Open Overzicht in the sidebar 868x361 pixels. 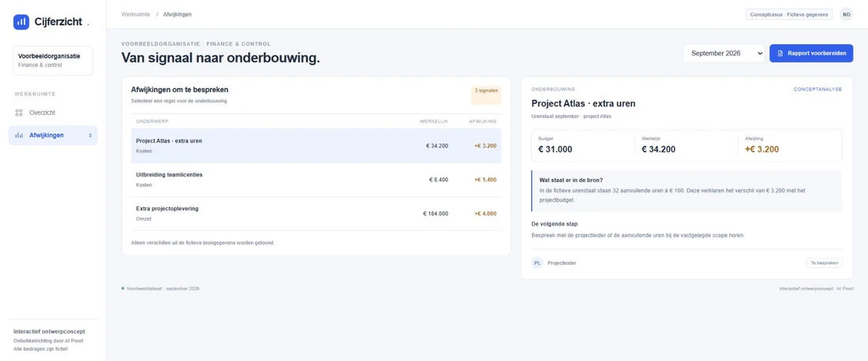pos(53,113)
